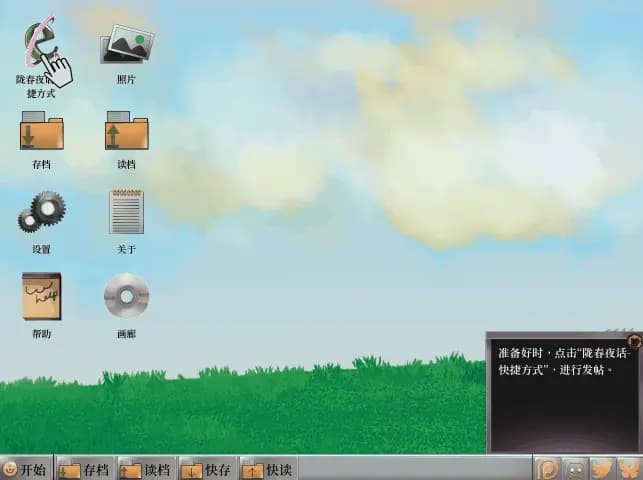643x480 pixels.
Task: Click 读档 load in the taskbar
Action: (x=146, y=469)
